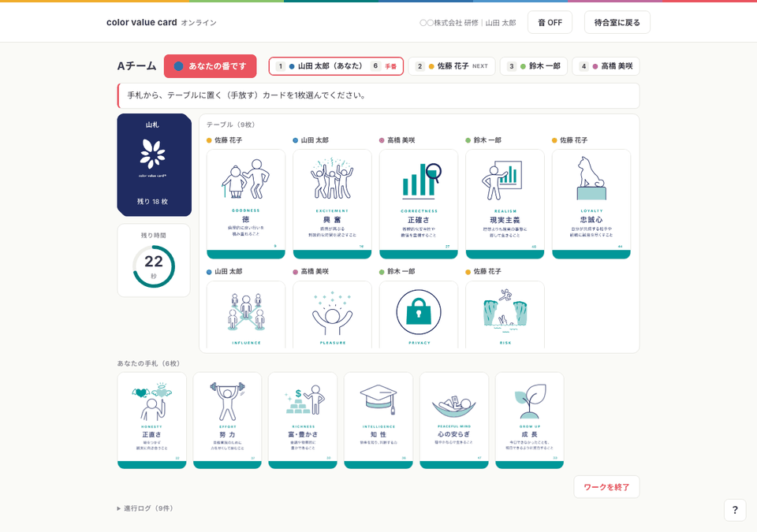Click the 高橋 美咲 label above 正確さ card
The width and height of the screenshot is (757, 532).
click(401, 140)
